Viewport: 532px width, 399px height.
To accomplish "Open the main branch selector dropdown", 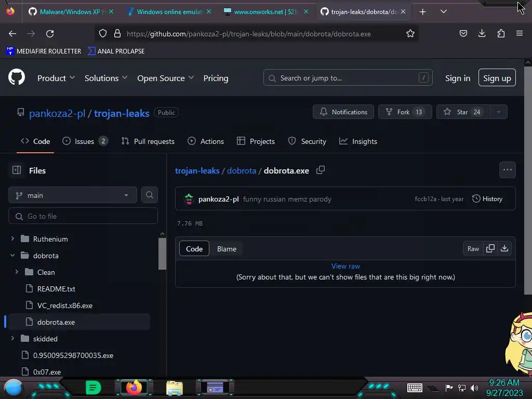I will point(73,195).
